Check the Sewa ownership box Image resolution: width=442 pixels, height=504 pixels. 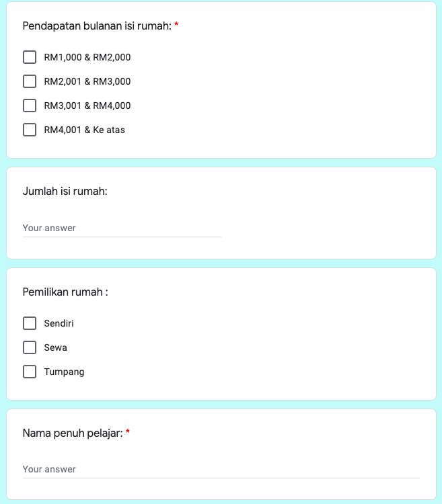point(30,347)
